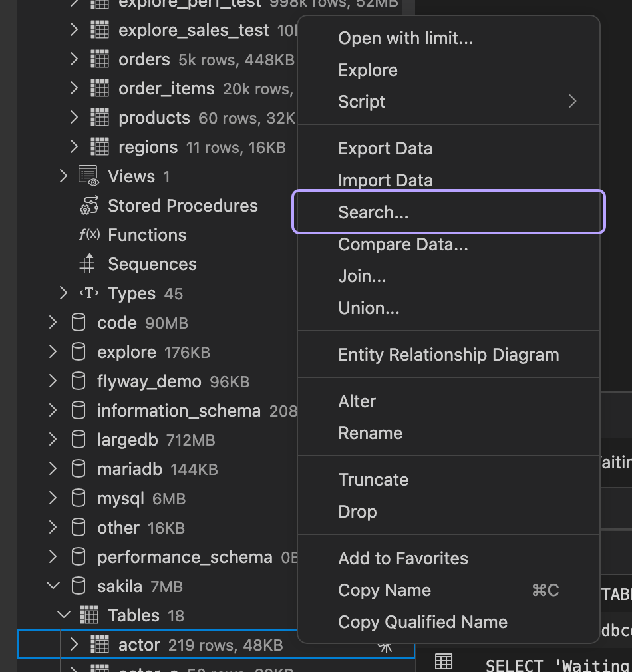The image size is (632, 672).
Task: Collapse the sakila database
Action: (53, 586)
